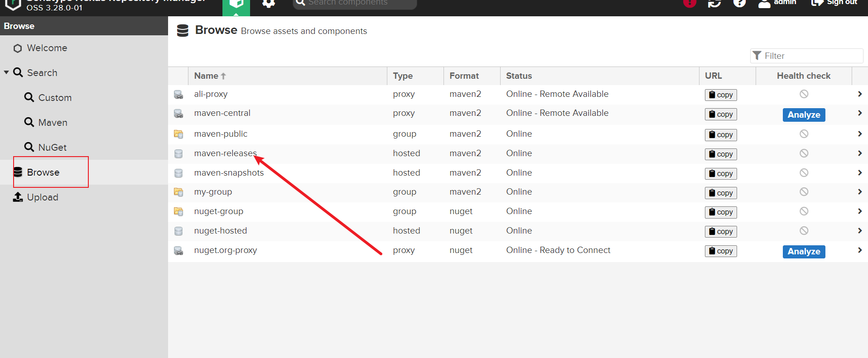Click the maven-public group folder icon

click(x=178, y=134)
